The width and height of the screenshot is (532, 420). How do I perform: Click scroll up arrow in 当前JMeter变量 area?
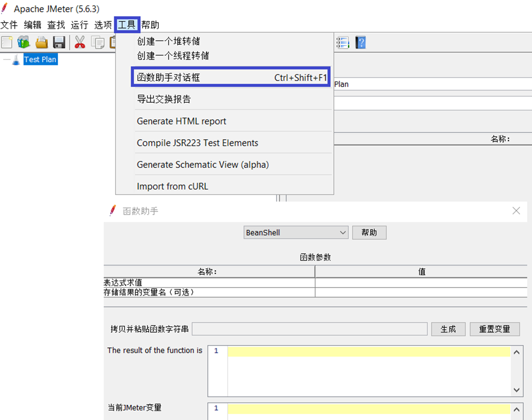click(x=516, y=410)
